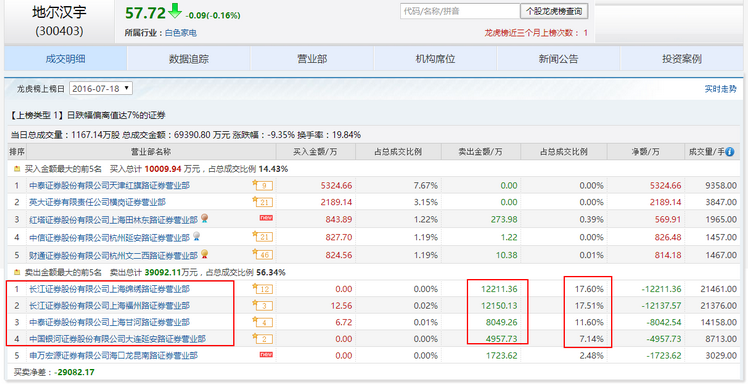Click the 卖出金额/万 column header
Image resolution: width=748 pixels, height=384 pixels.
480,152
